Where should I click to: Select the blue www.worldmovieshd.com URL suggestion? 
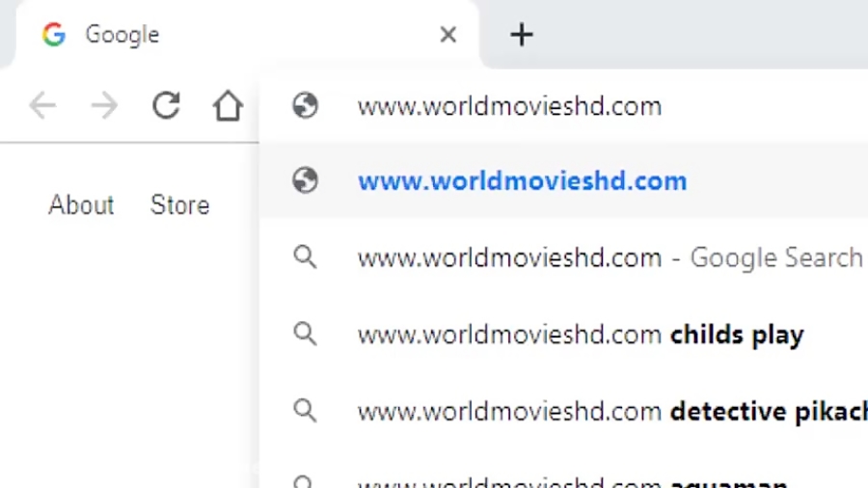[522, 181]
